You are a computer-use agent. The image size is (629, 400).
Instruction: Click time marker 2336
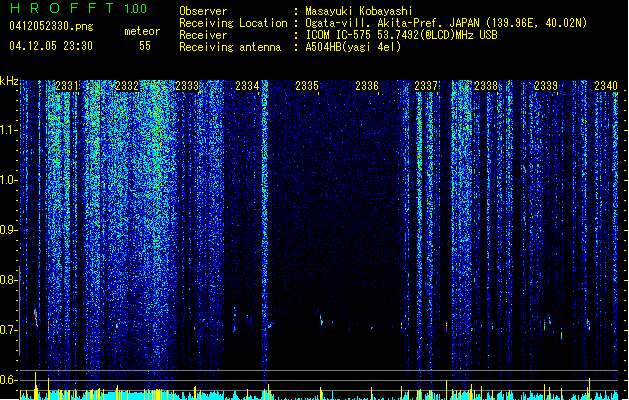click(367, 86)
